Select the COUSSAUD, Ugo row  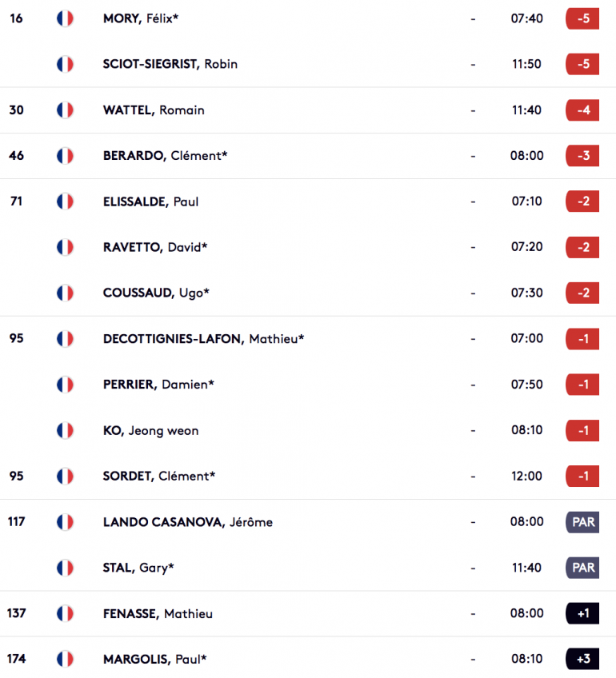(x=308, y=293)
